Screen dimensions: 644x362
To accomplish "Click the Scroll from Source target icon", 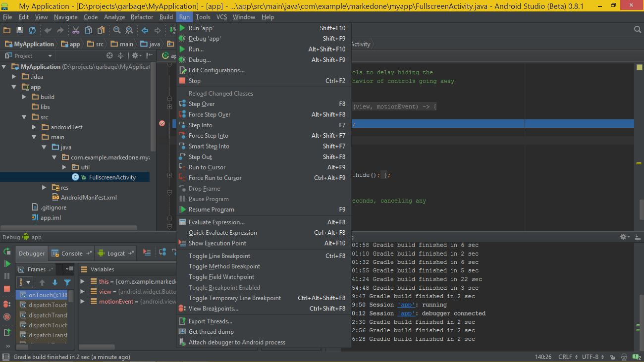I will pos(109,55).
